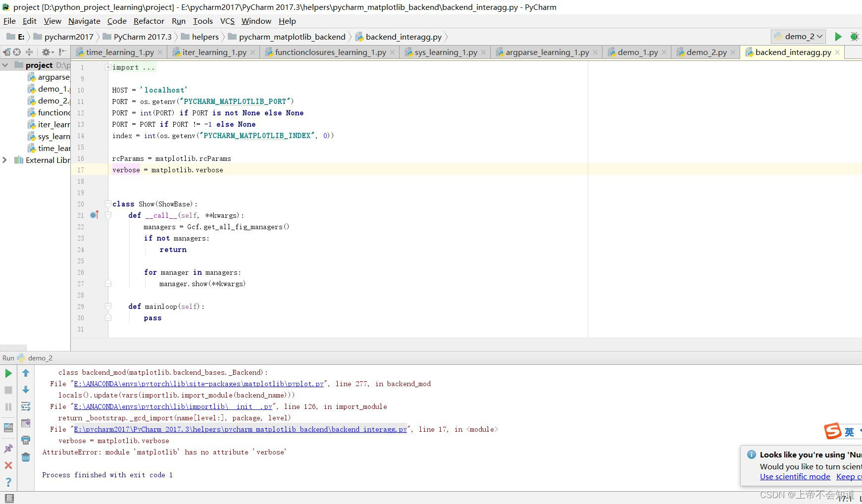Image resolution: width=862 pixels, height=504 pixels.
Task: Click Restore Layout icon in Run panel
Action: (x=8, y=428)
